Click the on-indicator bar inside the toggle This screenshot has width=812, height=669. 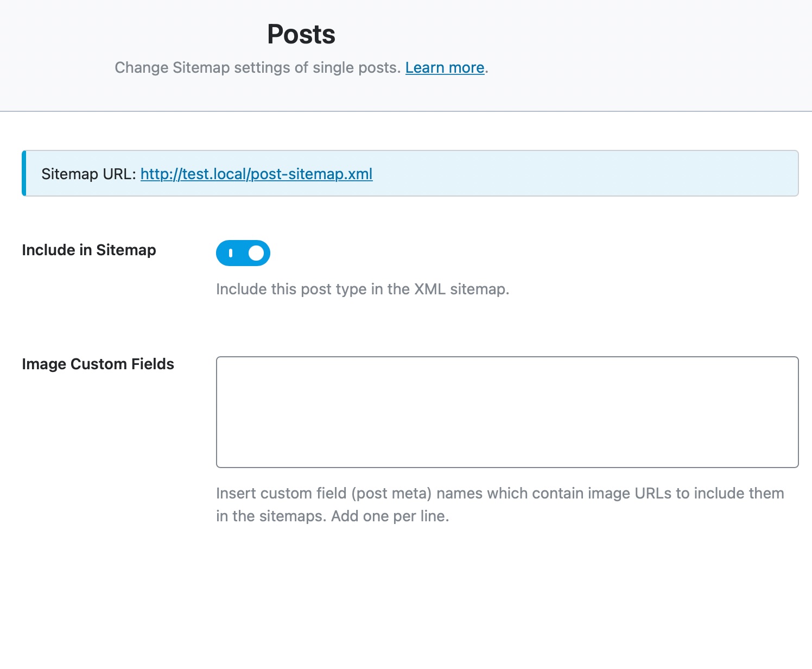[x=231, y=253]
